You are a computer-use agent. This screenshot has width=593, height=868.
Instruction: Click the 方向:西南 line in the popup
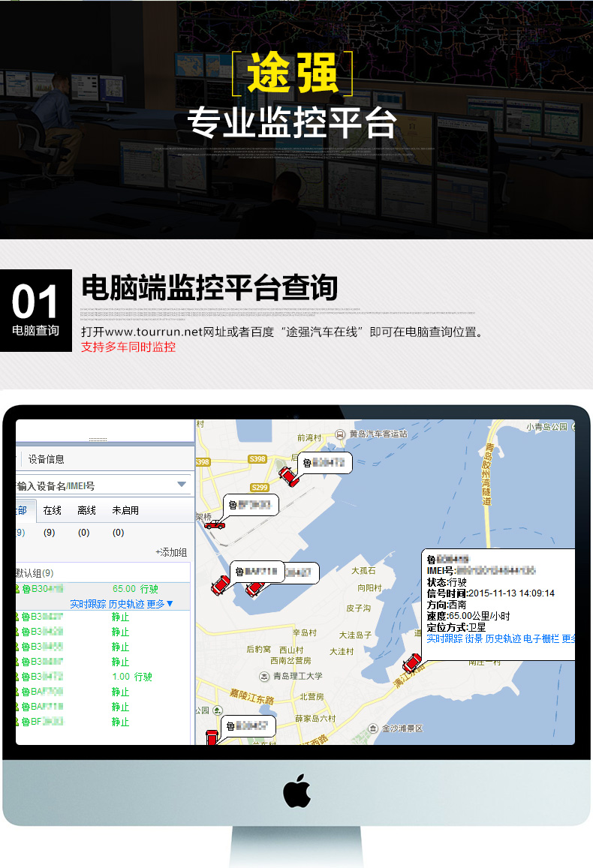[447, 605]
